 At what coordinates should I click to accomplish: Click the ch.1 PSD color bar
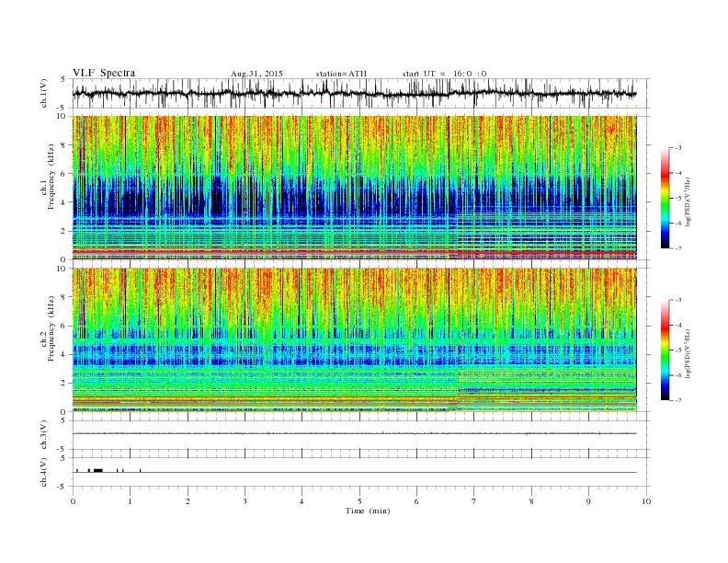(665, 198)
